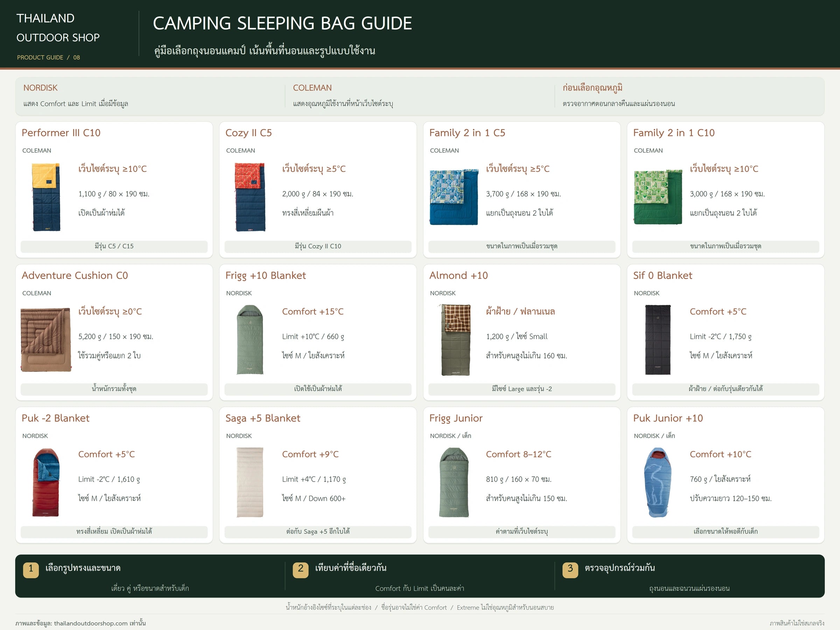
Task: Click the 'Adventure Cushion C0' title
Action: click(75, 275)
